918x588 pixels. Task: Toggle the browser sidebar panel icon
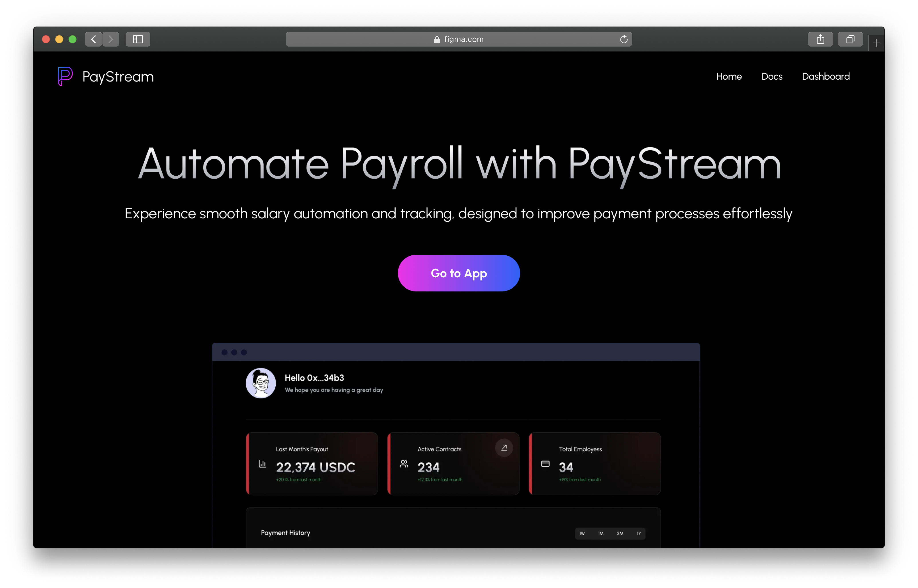[138, 39]
